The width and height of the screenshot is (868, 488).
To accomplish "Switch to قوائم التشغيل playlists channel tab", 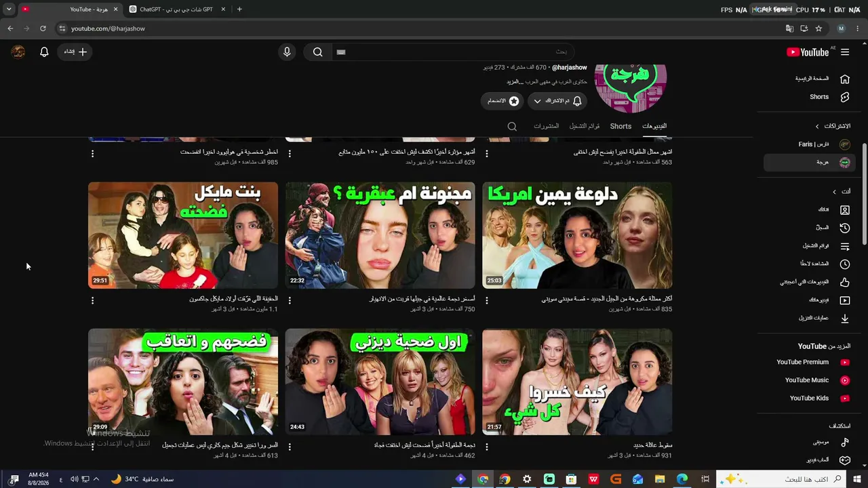I will (585, 126).
